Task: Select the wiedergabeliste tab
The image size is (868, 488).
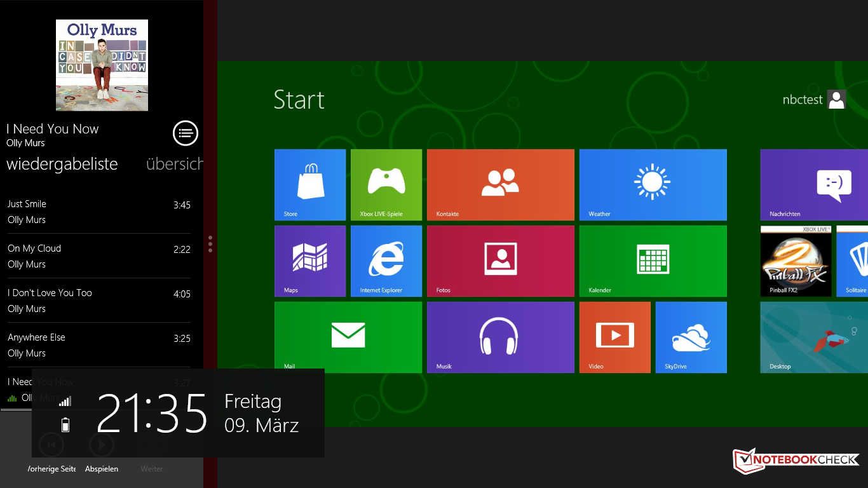Action: pyautogui.click(x=62, y=164)
